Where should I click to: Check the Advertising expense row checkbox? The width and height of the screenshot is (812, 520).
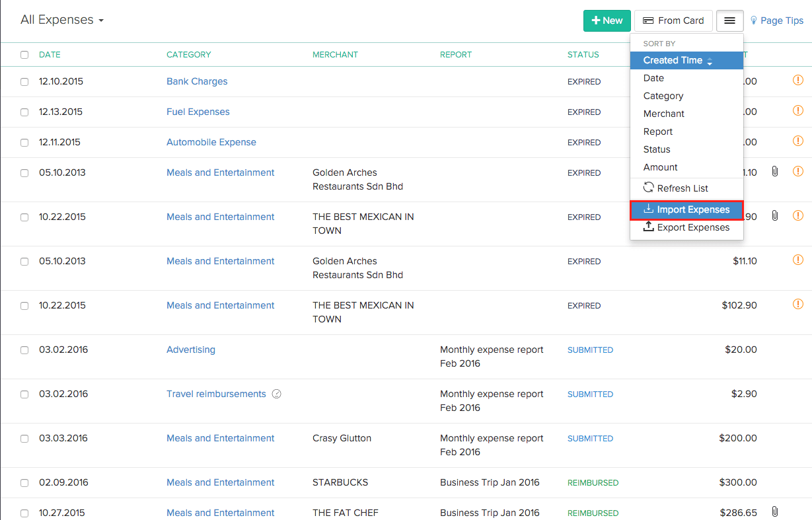[x=24, y=350]
